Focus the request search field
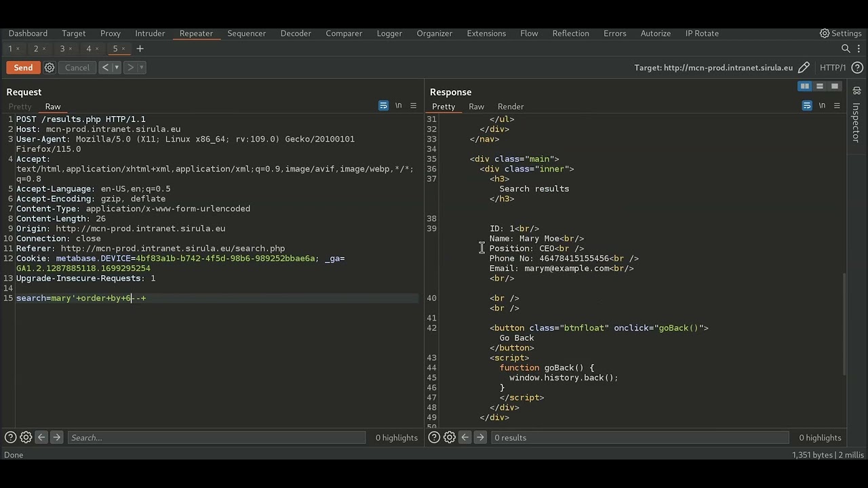The width and height of the screenshot is (868, 488). [216, 438]
